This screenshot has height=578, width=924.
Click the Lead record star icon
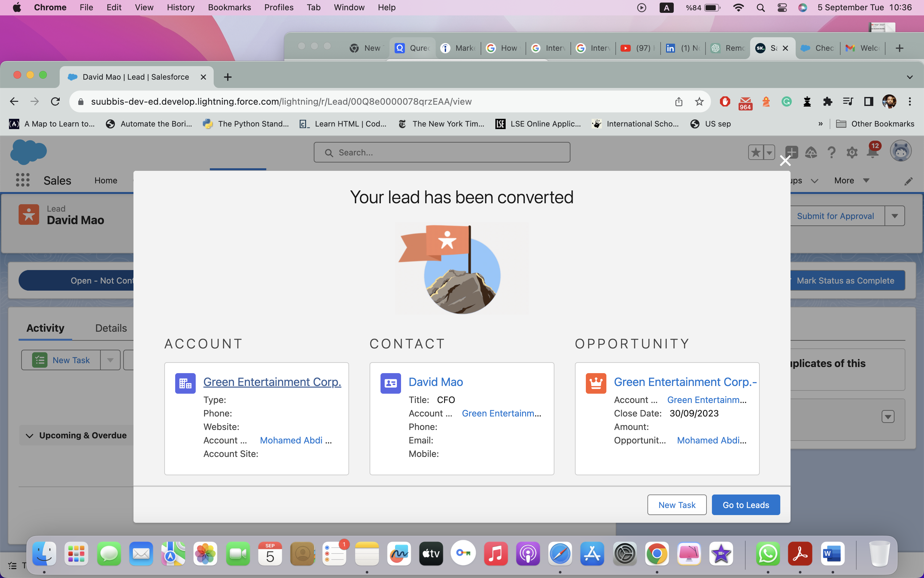29,215
